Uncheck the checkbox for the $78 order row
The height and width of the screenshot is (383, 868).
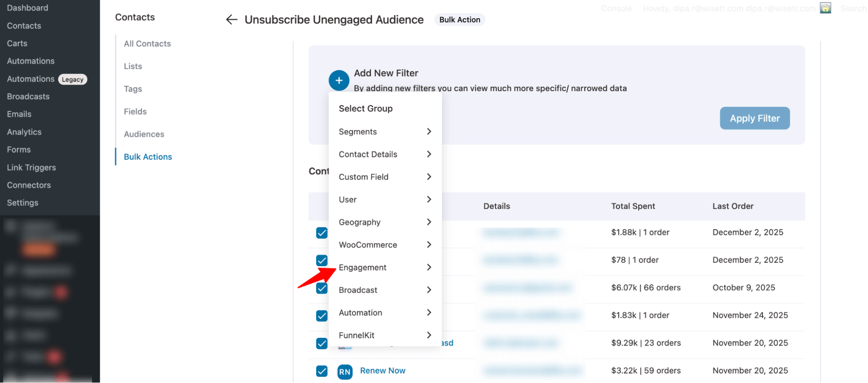(322, 260)
